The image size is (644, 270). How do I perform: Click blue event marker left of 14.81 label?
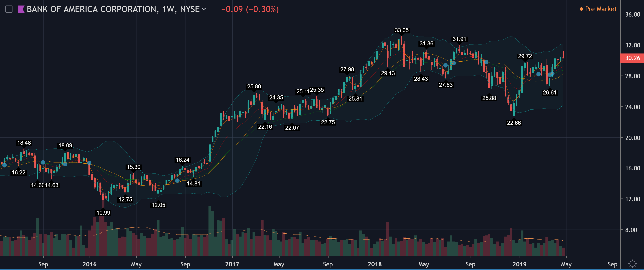coord(177,180)
